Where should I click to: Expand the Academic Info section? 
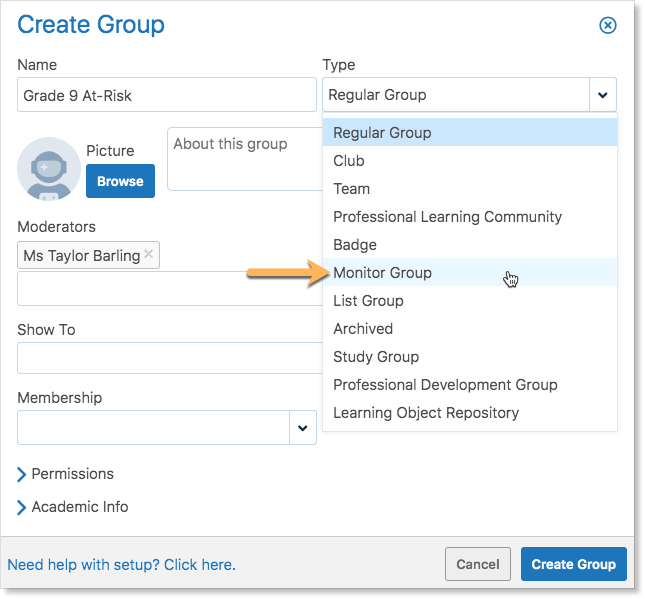(x=73, y=507)
